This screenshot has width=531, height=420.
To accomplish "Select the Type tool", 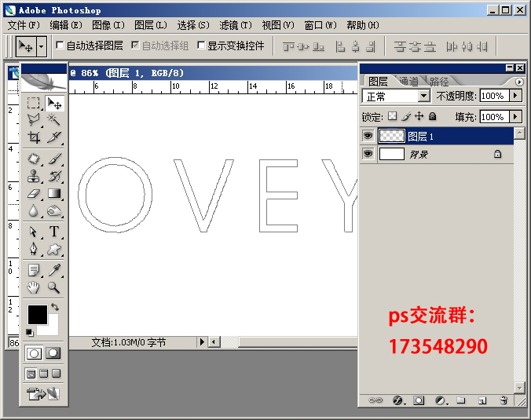I will [x=54, y=232].
